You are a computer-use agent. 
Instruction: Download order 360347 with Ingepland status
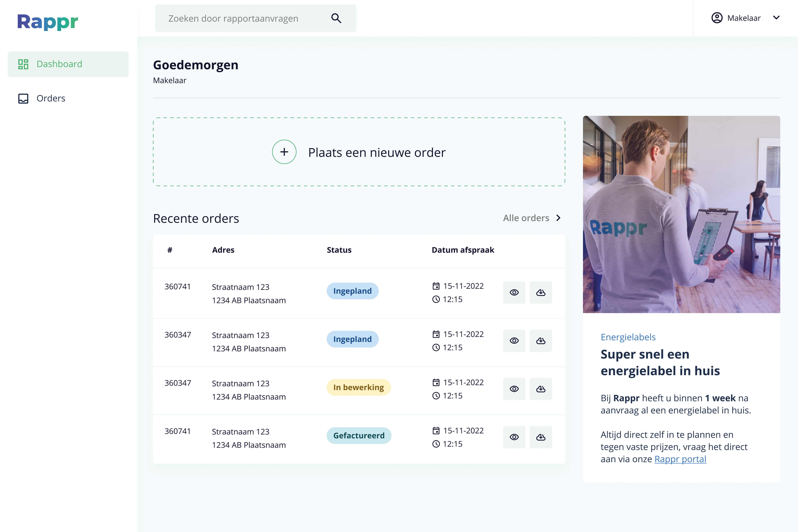(x=541, y=341)
